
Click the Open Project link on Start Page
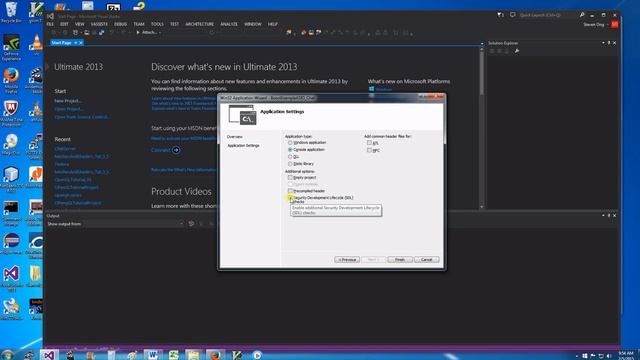pyautogui.click(x=69, y=109)
